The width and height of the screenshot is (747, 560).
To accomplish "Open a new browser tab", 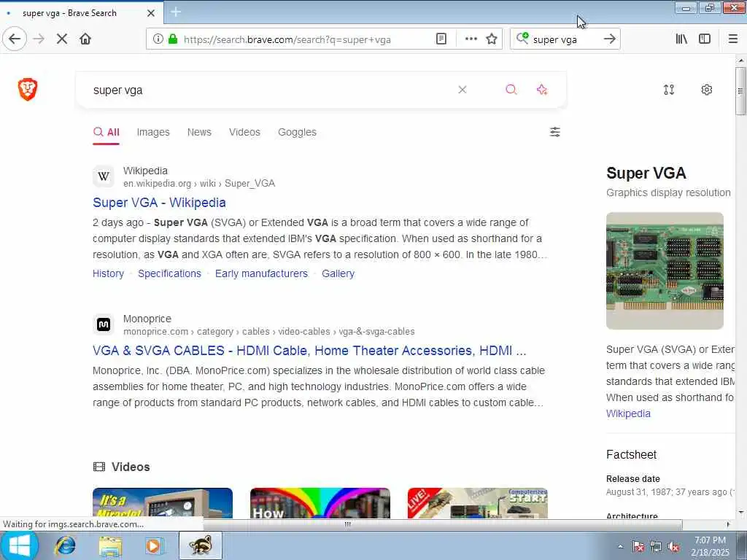I will coord(176,12).
